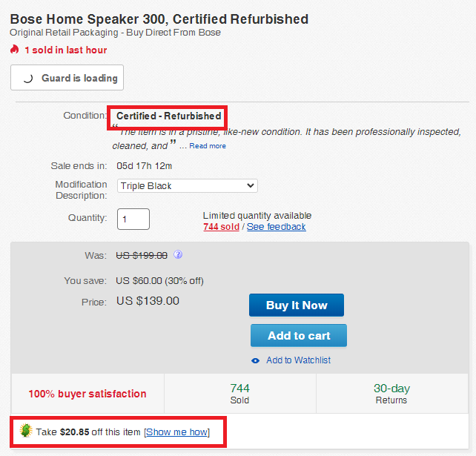Click the 744 Sold stat cell

tap(239, 394)
